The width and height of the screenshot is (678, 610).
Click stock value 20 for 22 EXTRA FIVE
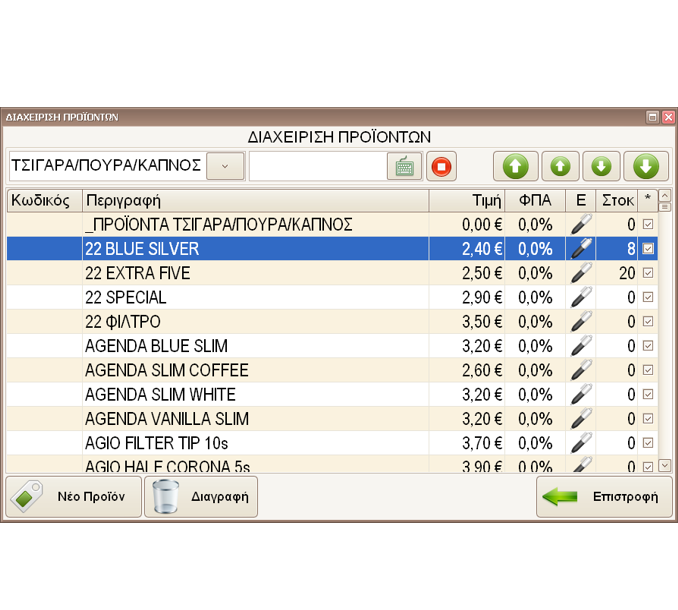click(627, 273)
